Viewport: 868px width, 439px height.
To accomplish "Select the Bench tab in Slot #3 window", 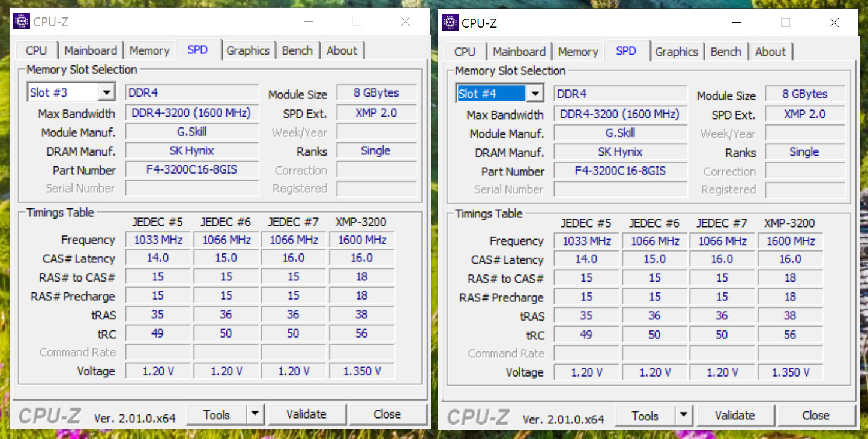I will click(x=297, y=51).
